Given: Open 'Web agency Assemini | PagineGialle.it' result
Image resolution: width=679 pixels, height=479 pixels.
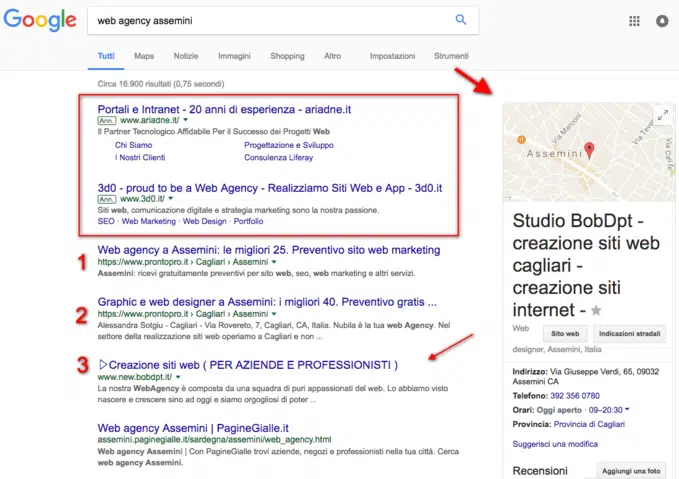Looking at the screenshot, I should [193, 428].
